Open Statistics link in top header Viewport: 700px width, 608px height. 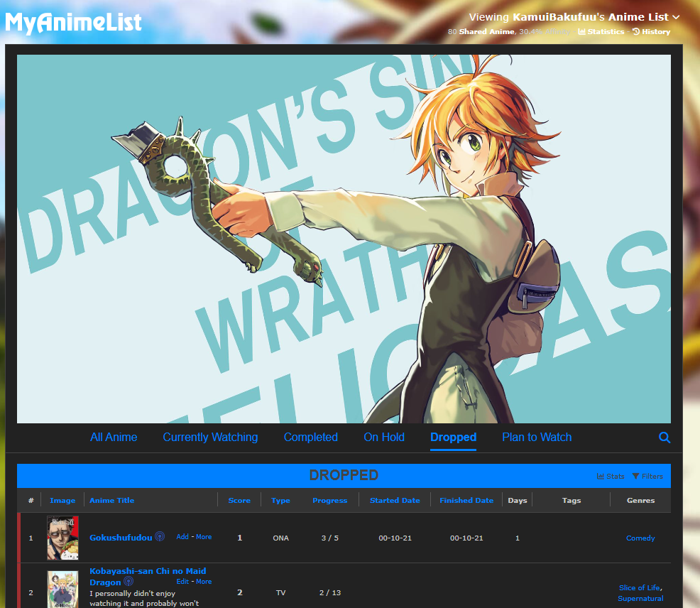point(601,32)
